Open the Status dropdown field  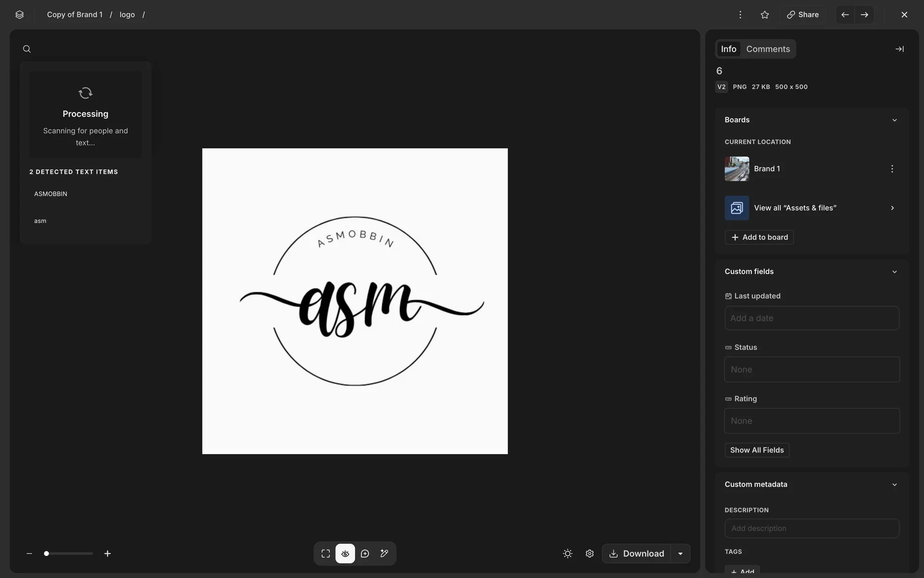[x=812, y=369]
